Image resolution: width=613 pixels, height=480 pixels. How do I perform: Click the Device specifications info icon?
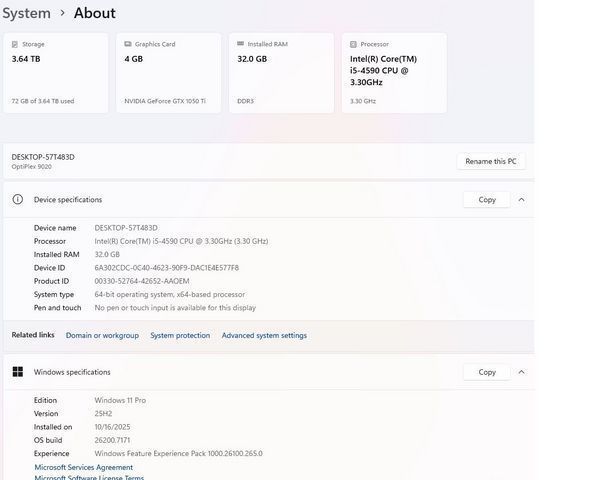pos(18,199)
